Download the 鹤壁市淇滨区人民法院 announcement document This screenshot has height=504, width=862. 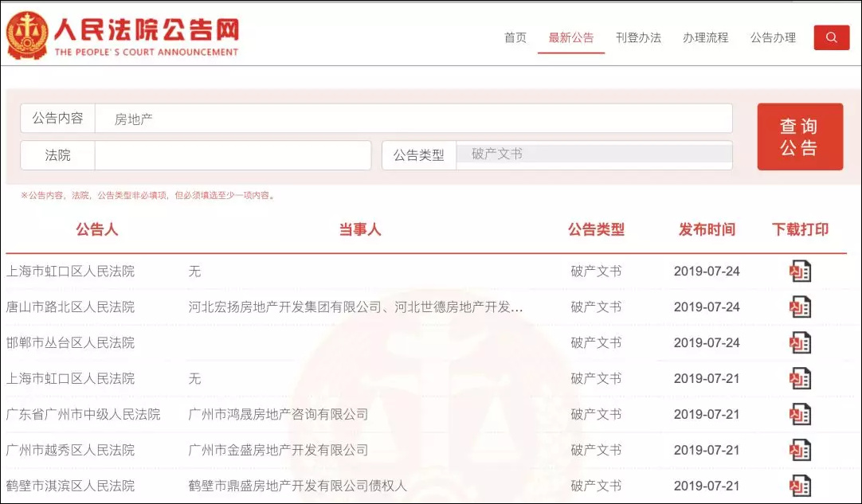coord(801,484)
